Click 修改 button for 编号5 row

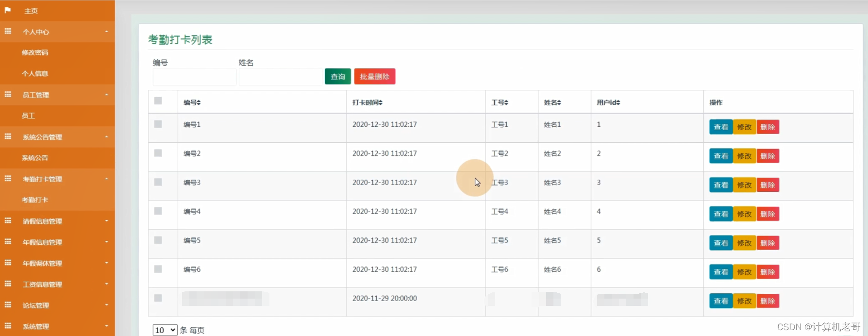pyautogui.click(x=744, y=243)
